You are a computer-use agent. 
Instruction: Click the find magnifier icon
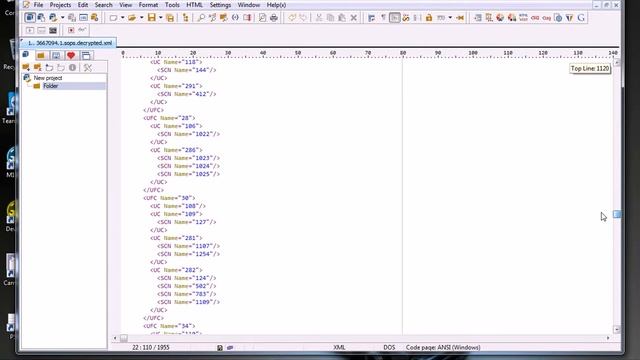coord(201,18)
